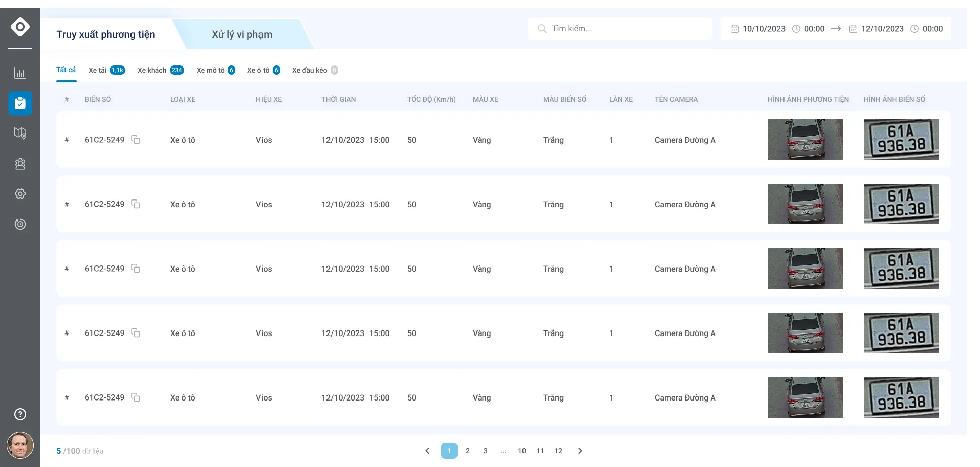Screen dimensions: 980x467
Task: Open the statistics chart page from sidebar
Action: 20,73
